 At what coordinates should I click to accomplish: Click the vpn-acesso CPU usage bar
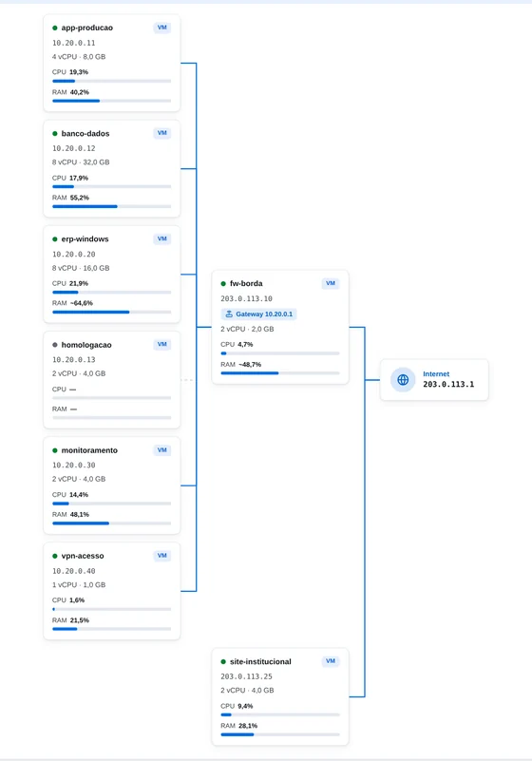pyautogui.click(x=112, y=609)
